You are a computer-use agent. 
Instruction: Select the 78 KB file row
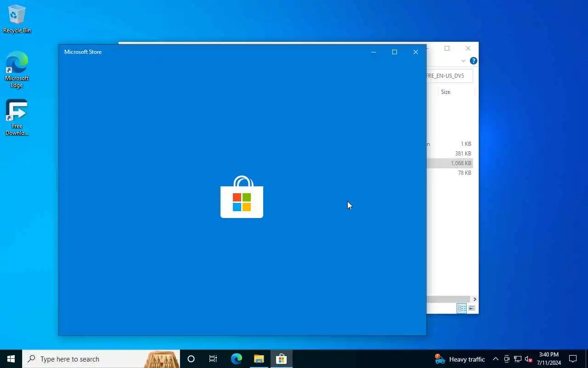point(450,173)
